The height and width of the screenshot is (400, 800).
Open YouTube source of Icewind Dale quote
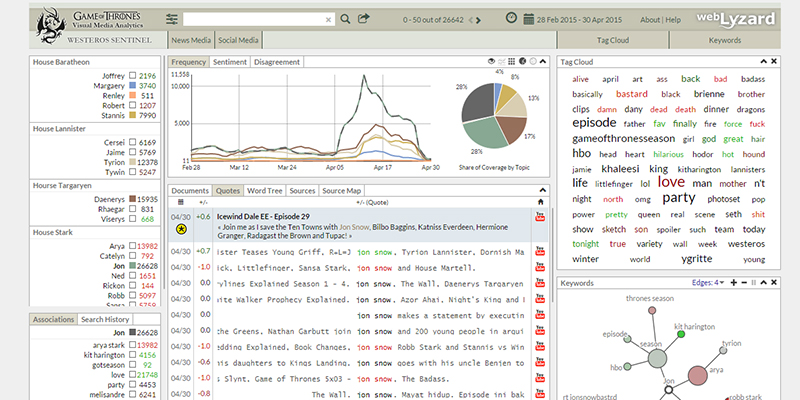(540, 217)
